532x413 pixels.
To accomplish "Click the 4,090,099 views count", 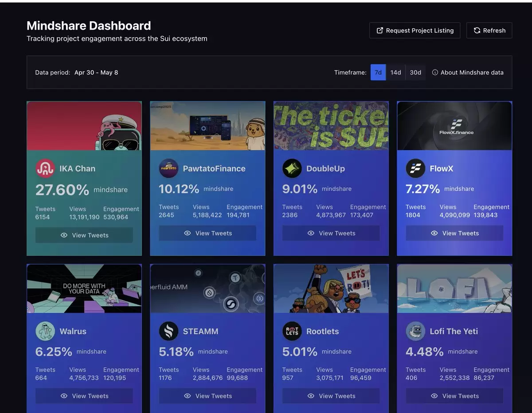I will pos(454,215).
